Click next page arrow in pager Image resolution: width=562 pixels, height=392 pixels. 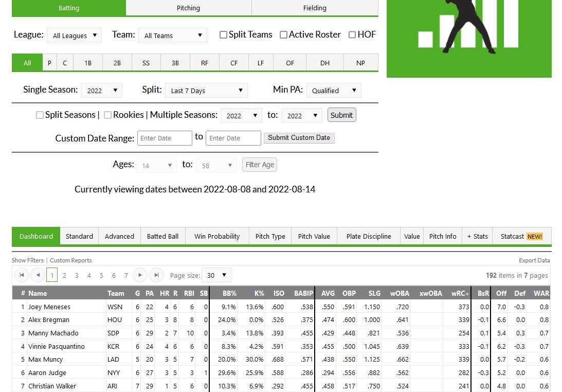coord(140,275)
